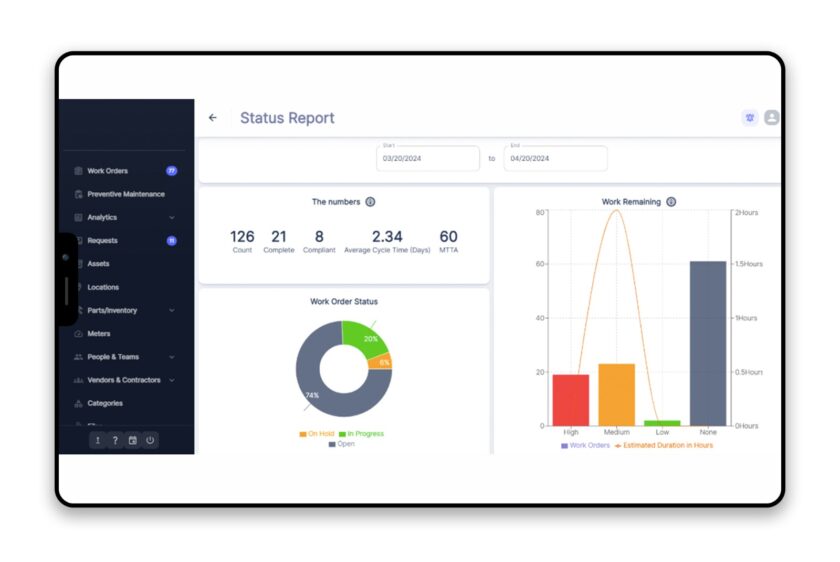Click the info icon beside Work Remaining
The image size is (840, 562).
tap(671, 202)
